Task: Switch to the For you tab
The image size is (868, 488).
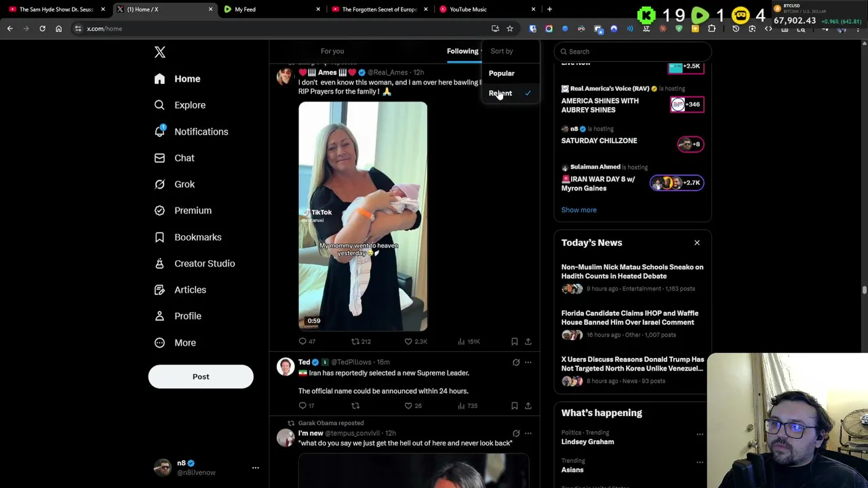Action: click(x=332, y=51)
